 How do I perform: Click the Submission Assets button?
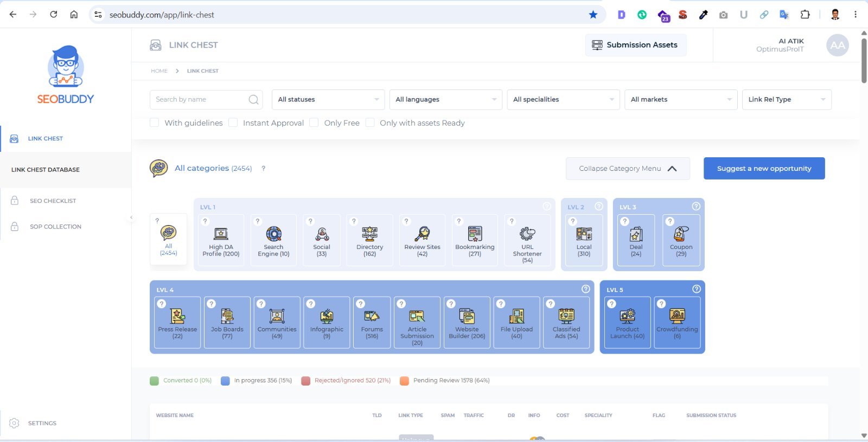pos(635,45)
